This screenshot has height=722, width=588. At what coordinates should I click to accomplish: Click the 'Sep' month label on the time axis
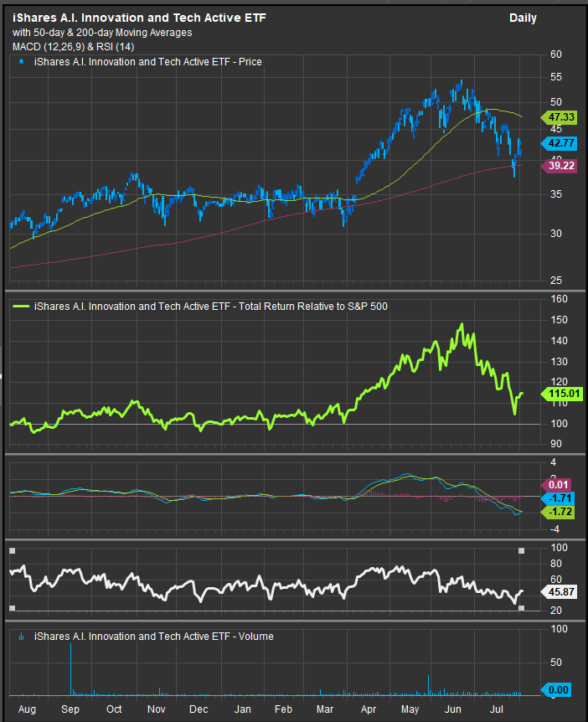[x=70, y=709]
